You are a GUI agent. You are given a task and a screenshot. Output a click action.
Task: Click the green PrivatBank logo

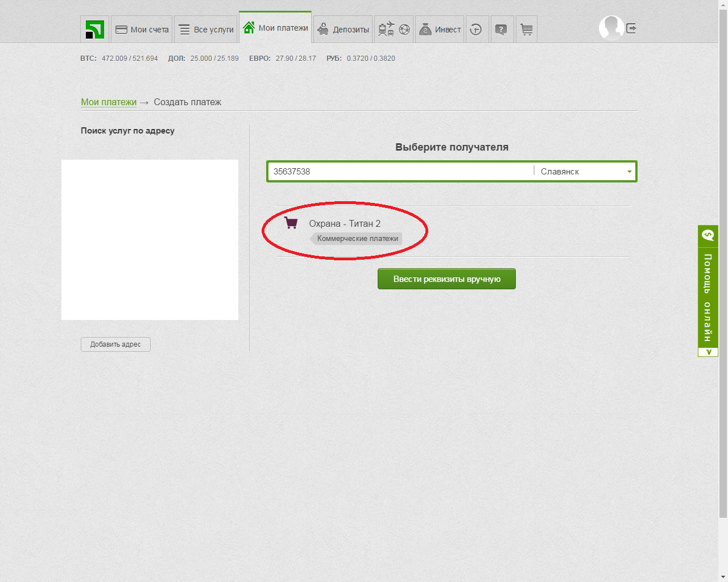click(94, 29)
